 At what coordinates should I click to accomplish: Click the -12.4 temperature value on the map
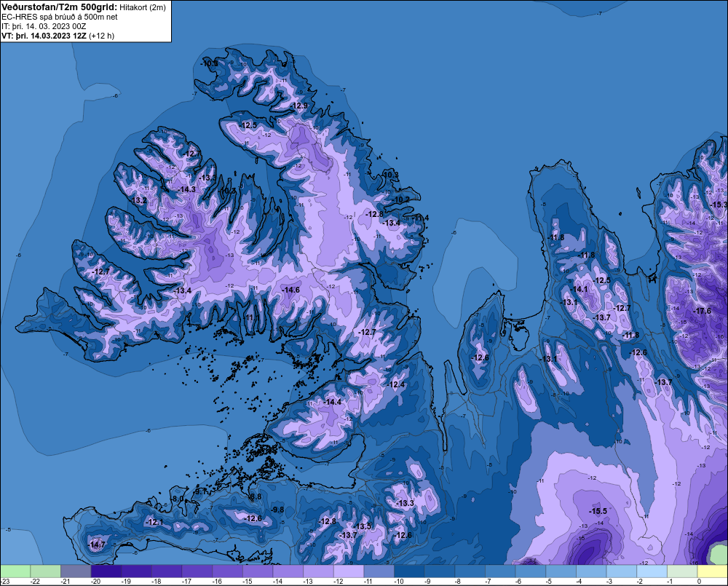[395, 385]
